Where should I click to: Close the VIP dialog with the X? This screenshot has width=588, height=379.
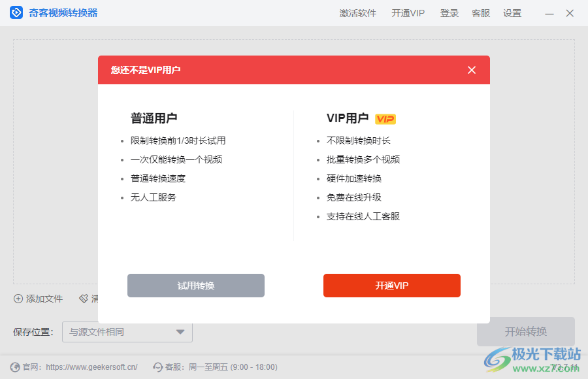[472, 70]
